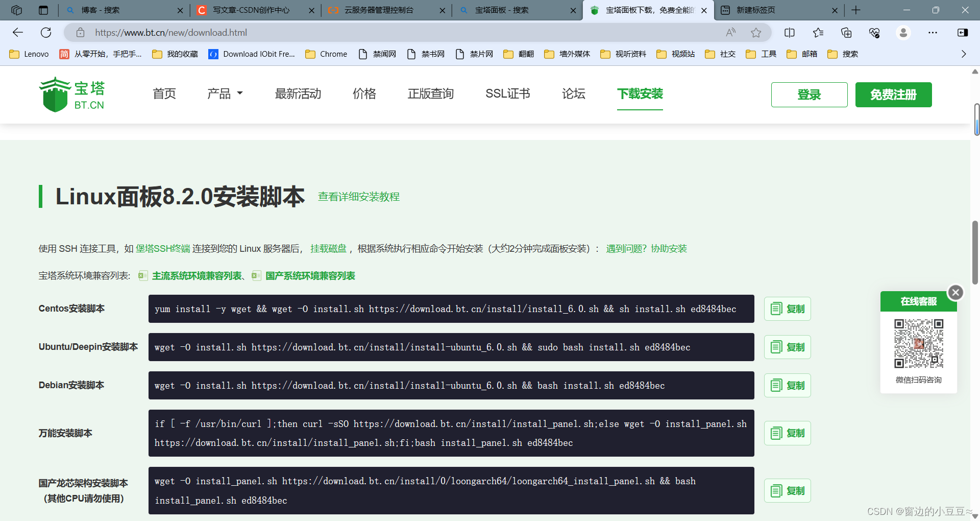The height and width of the screenshot is (521, 980).
Task: Open 视听资料 bookmarks folder
Action: click(623, 54)
